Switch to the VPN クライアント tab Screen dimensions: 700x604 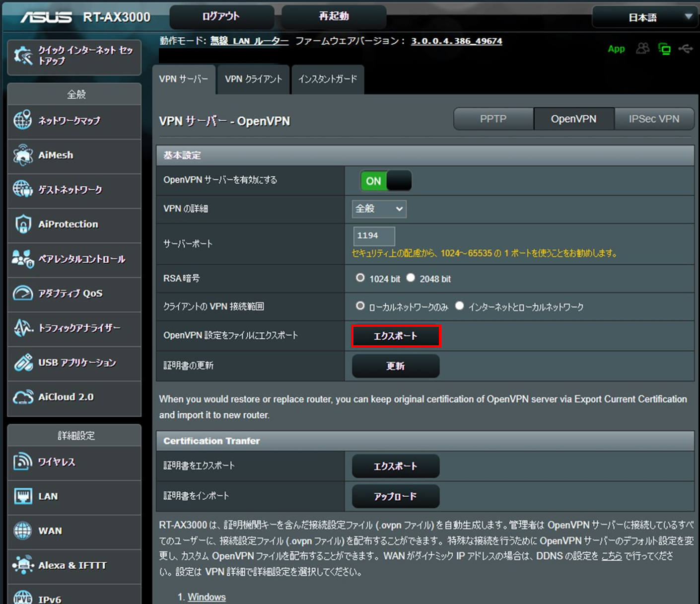click(x=253, y=79)
